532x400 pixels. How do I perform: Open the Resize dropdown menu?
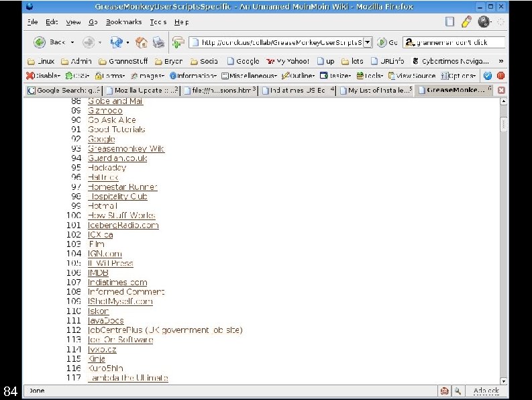coord(335,76)
